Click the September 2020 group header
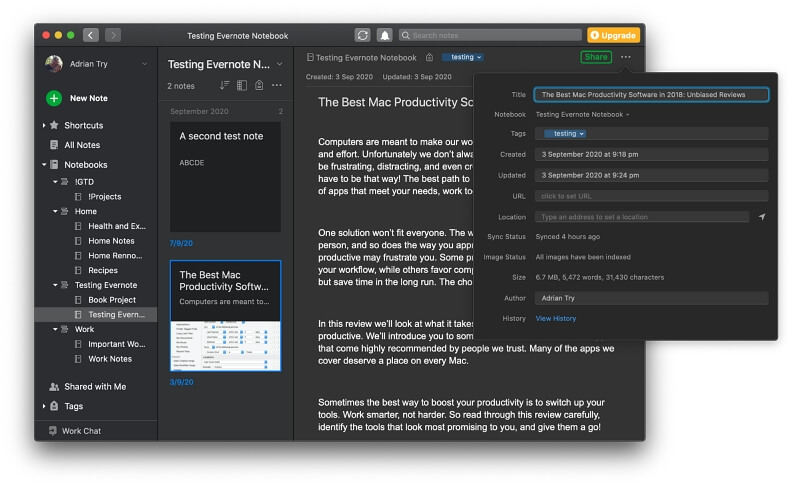The image size is (800, 487). click(226, 111)
